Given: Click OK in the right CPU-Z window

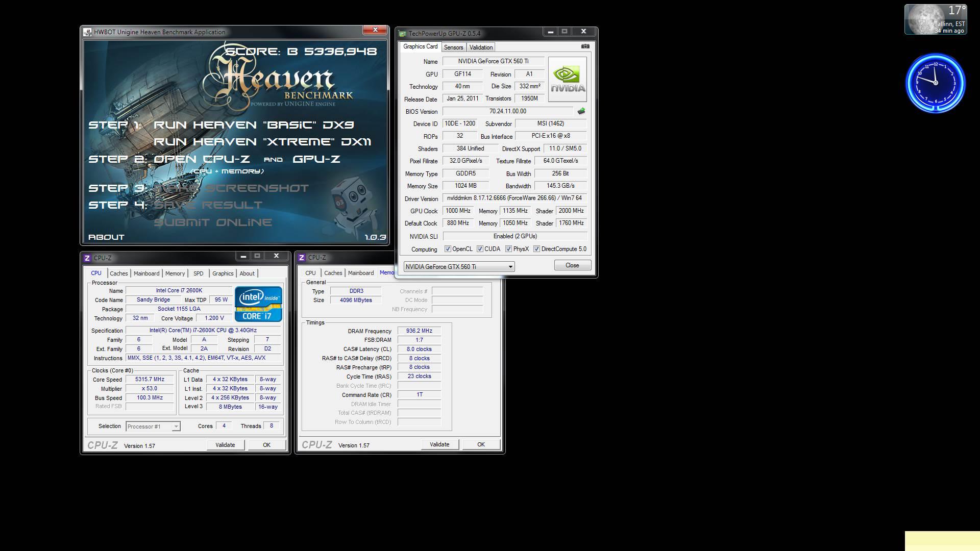Looking at the screenshot, I should (481, 444).
